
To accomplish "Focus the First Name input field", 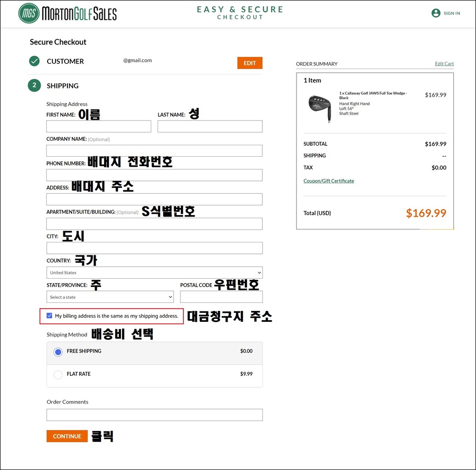I will 99,126.
